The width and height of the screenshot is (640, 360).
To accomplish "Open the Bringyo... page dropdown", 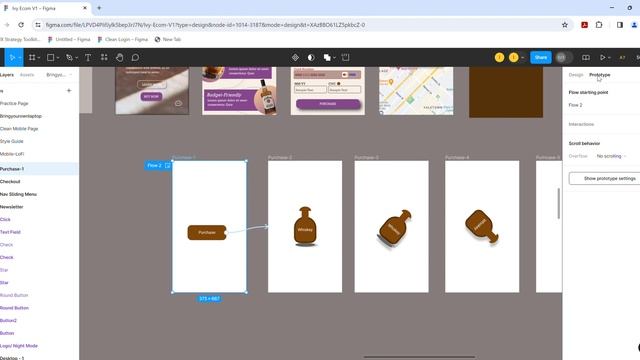I will point(59,75).
